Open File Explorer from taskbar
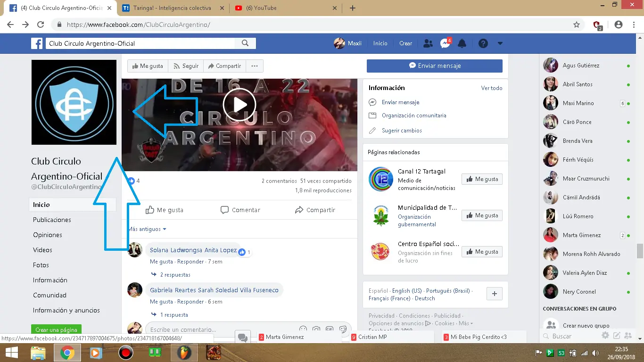This screenshot has height=362, width=644. (x=38, y=353)
